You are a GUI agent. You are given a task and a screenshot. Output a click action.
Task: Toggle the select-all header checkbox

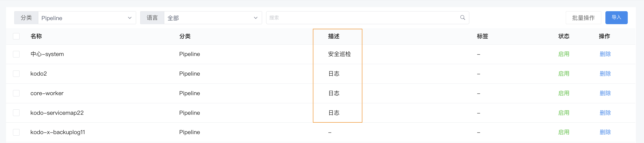[16, 36]
